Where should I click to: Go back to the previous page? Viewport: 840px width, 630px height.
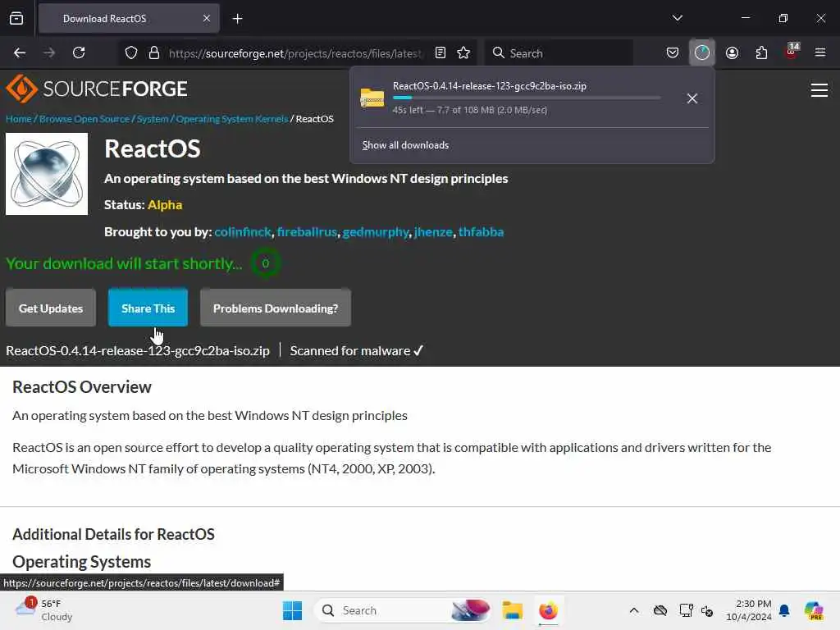point(20,52)
